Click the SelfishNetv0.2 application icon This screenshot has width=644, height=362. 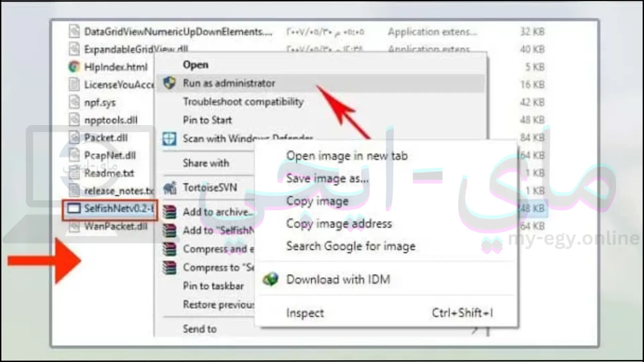coord(74,208)
